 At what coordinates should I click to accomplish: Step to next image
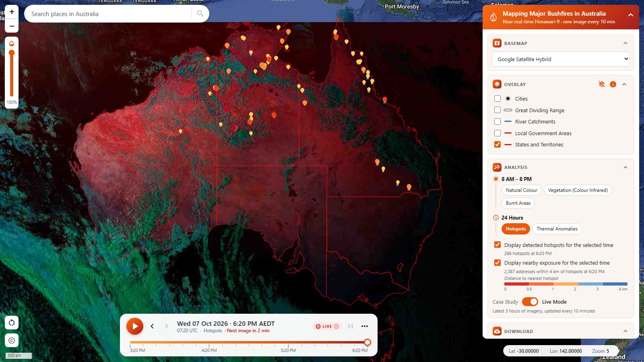click(166, 326)
